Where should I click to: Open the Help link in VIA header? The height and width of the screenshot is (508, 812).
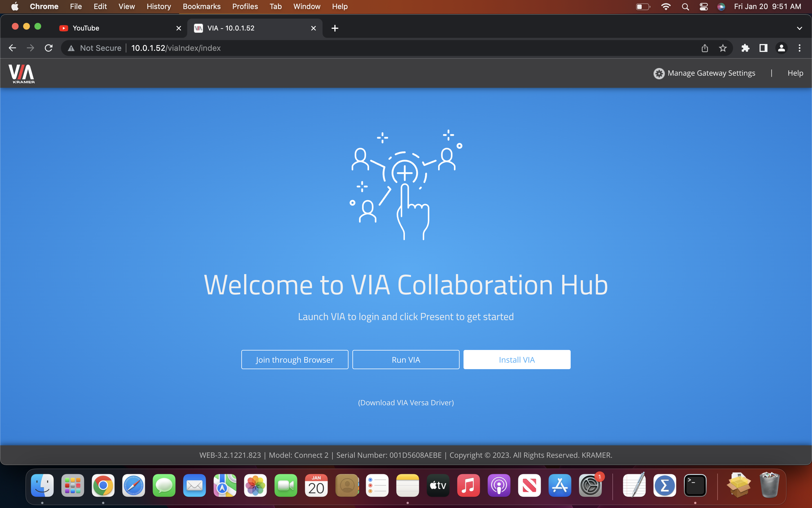[795, 73]
